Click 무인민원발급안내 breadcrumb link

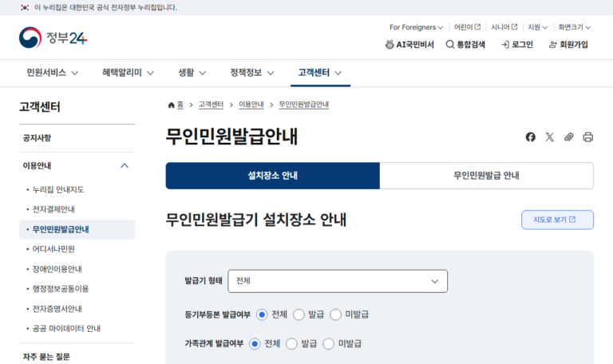click(x=304, y=105)
